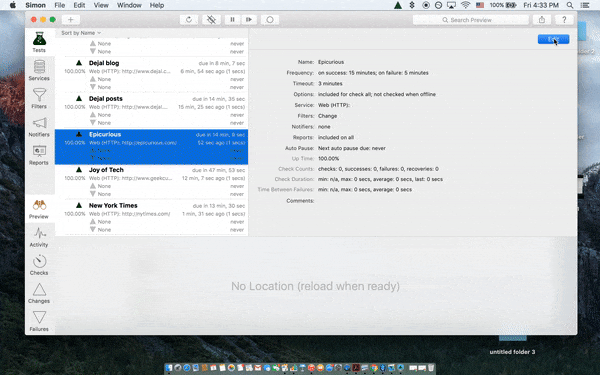Select the Dejal blog test

click(152, 75)
